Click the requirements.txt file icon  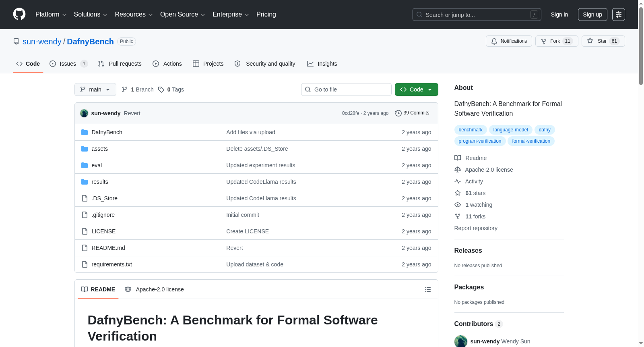click(85, 264)
